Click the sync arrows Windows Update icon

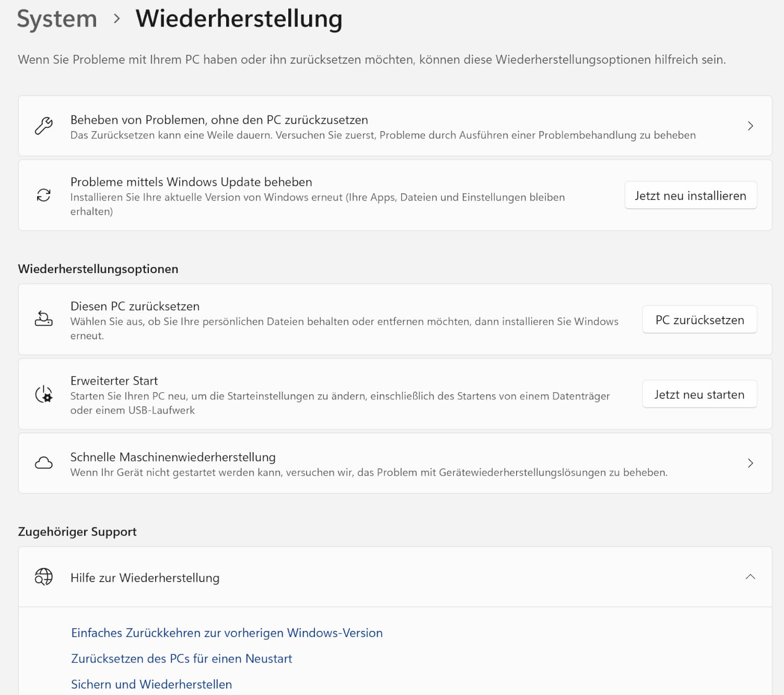click(x=44, y=195)
